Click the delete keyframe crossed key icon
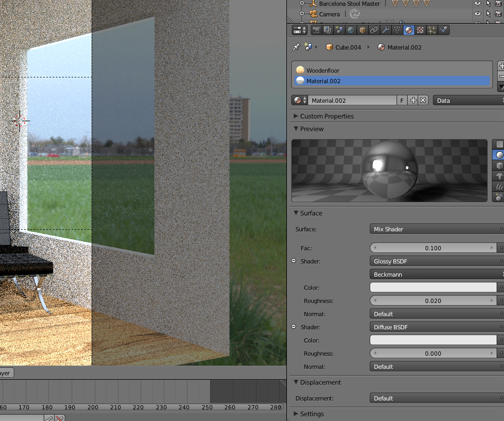504x421 pixels. coord(60,418)
